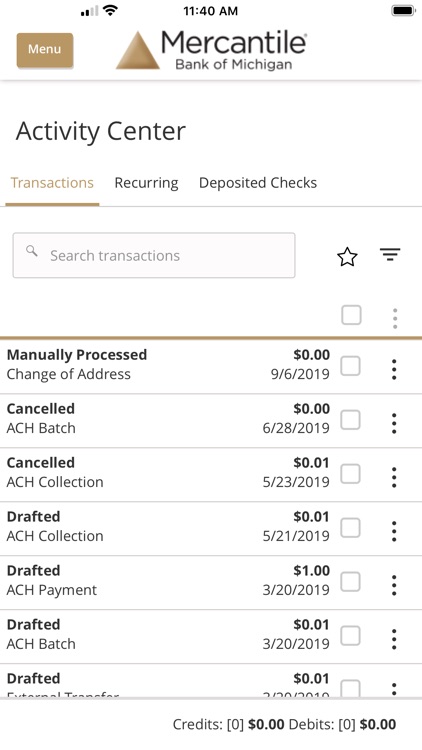Open three-dot menu for Change of Address
The image size is (422, 750).
394,369
